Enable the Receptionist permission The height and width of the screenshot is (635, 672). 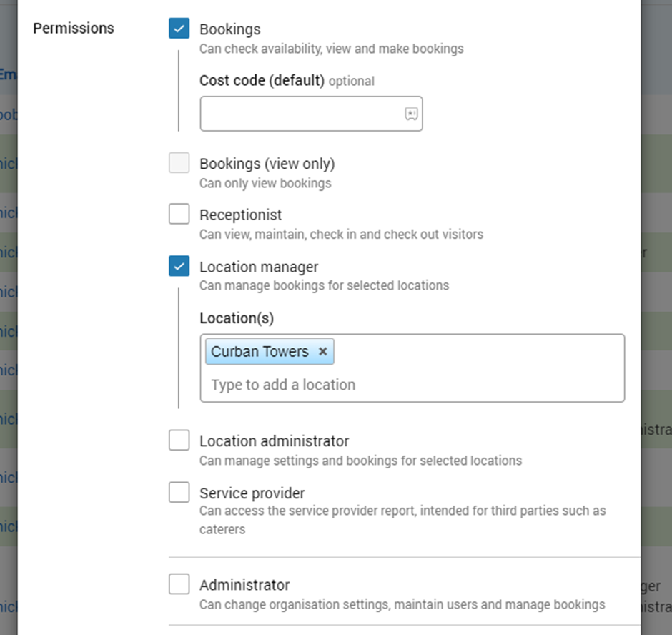click(x=179, y=214)
